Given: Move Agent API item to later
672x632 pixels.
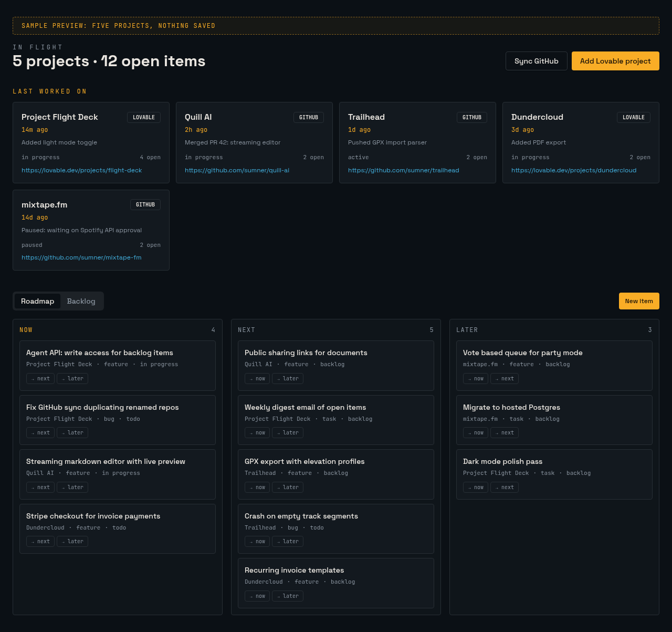Looking at the screenshot, I should [72, 378].
